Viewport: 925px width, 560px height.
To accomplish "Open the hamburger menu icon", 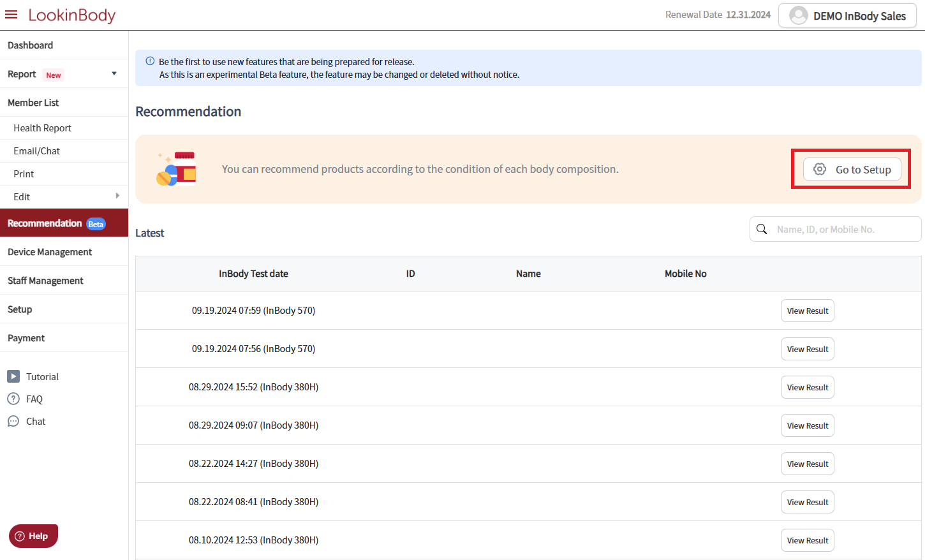I will (11, 15).
